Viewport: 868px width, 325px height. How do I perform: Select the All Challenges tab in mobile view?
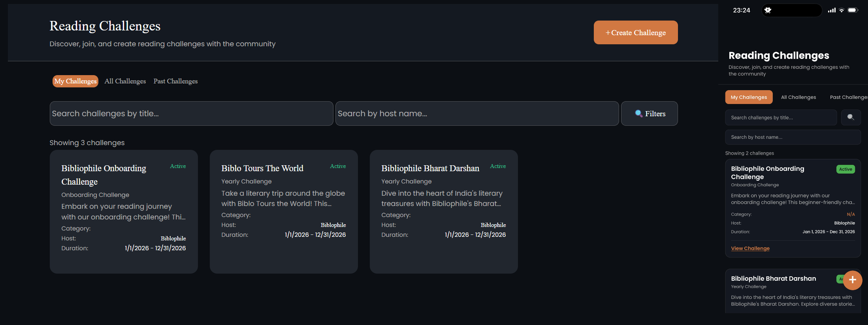798,97
